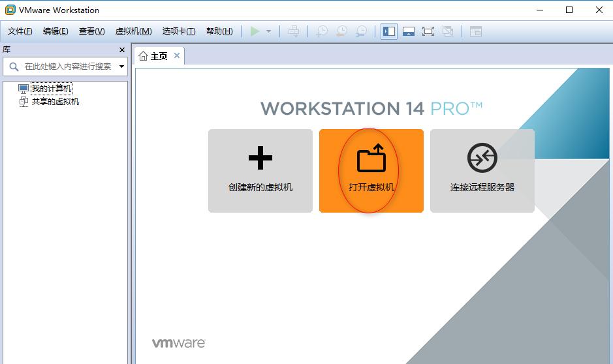Toggle the thumbnail bar view

tap(409, 31)
